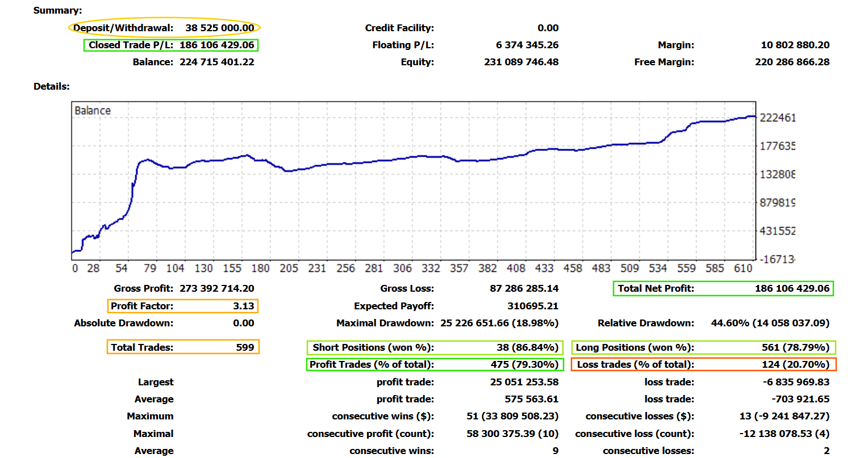Click the 'Balance' label inside the chart
The height and width of the screenshot is (458, 868).
click(93, 111)
